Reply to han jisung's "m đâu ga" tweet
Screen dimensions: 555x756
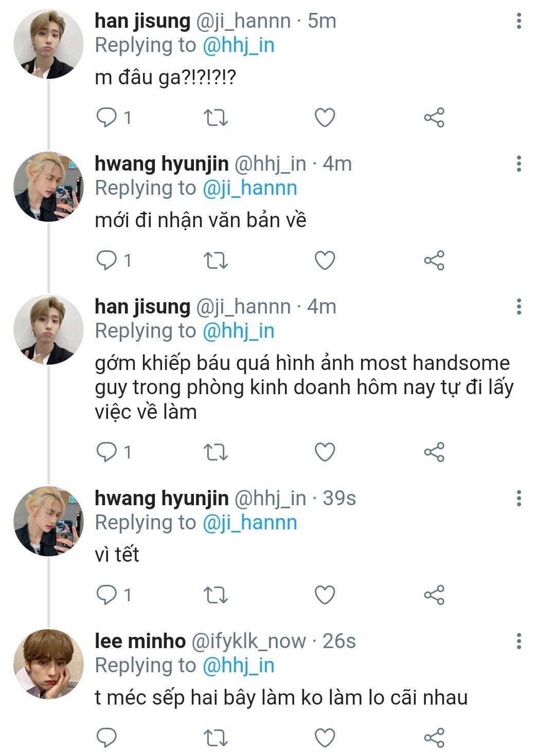coord(107,118)
